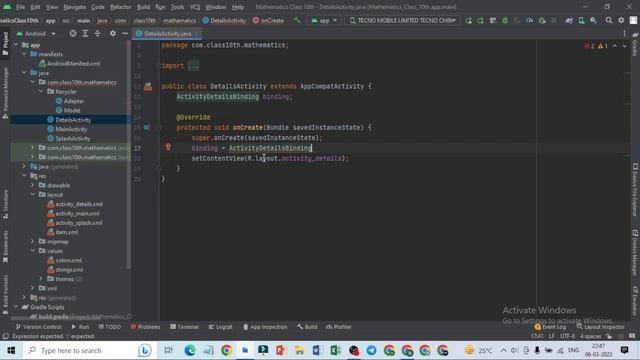Open the SDK Manager toolbar icon
This screenshot has height=360, width=640.
pos(593,20)
